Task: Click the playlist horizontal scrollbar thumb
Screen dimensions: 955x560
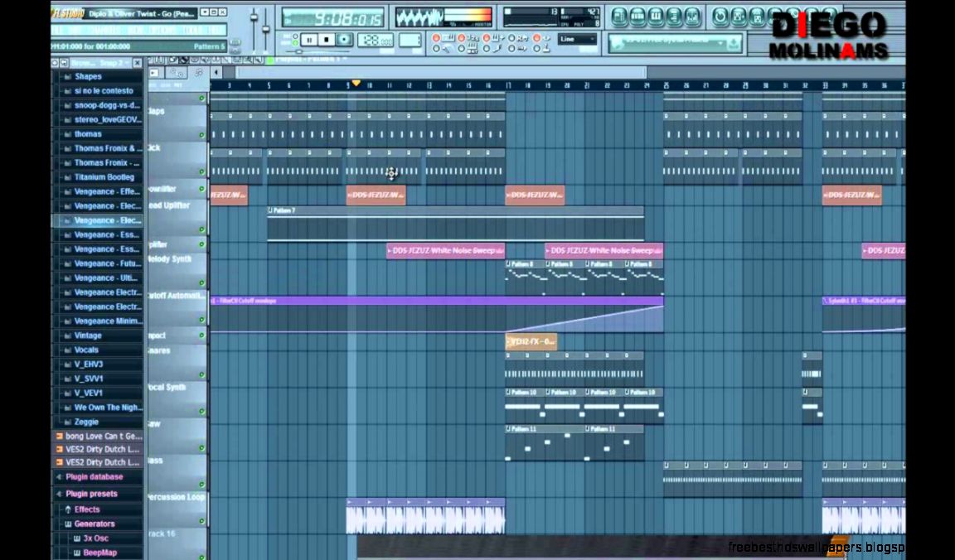Action: (x=441, y=73)
